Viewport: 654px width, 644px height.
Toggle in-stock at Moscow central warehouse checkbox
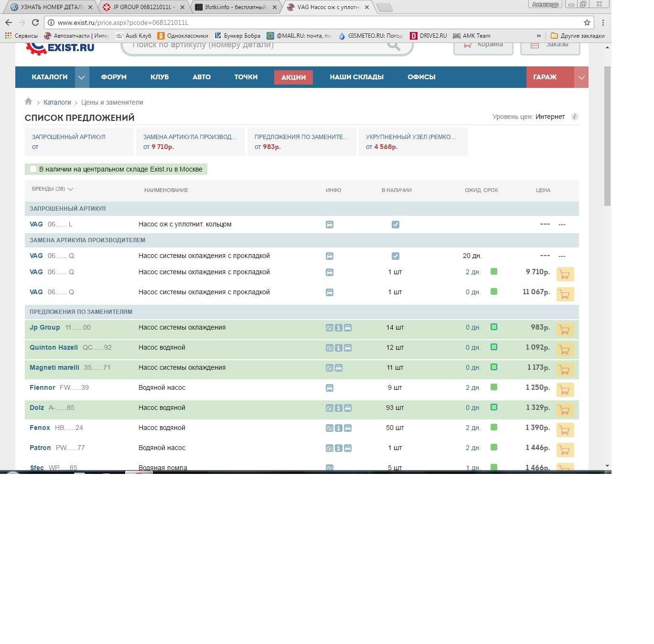point(33,169)
